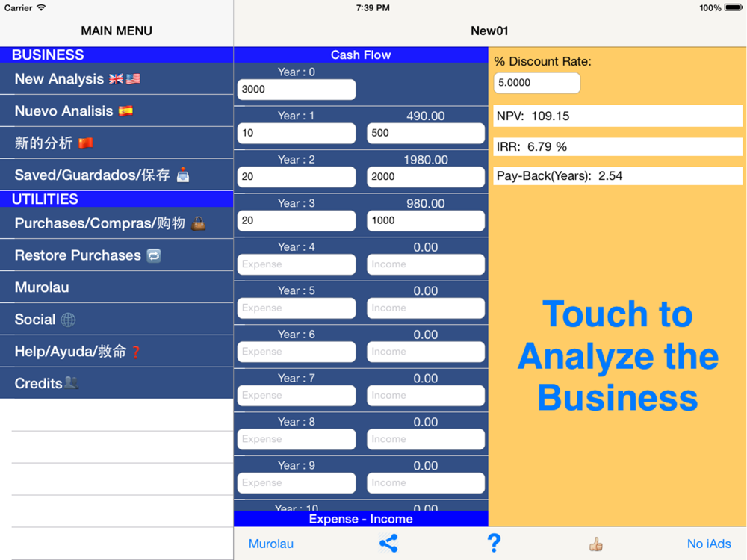Image resolution: width=747 pixels, height=560 pixels.
Task: Tap the refresh icon on Restore Purchases
Action: tap(153, 255)
